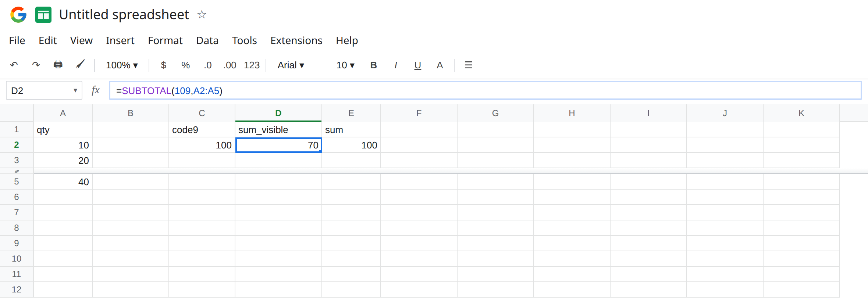Image resolution: width=868 pixels, height=302 pixels.
Task: Select cell with text code9
Action: (x=202, y=130)
